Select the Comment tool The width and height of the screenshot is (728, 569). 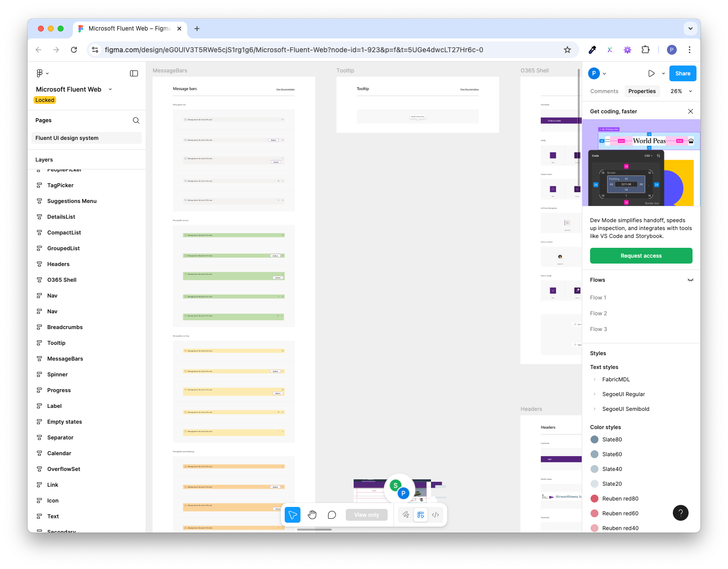tap(332, 515)
